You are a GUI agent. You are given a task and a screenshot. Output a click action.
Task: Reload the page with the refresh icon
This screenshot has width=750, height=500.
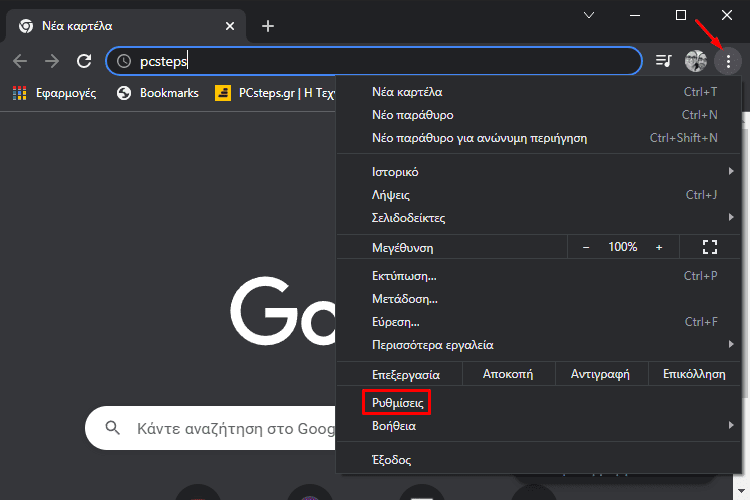pos(84,61)
